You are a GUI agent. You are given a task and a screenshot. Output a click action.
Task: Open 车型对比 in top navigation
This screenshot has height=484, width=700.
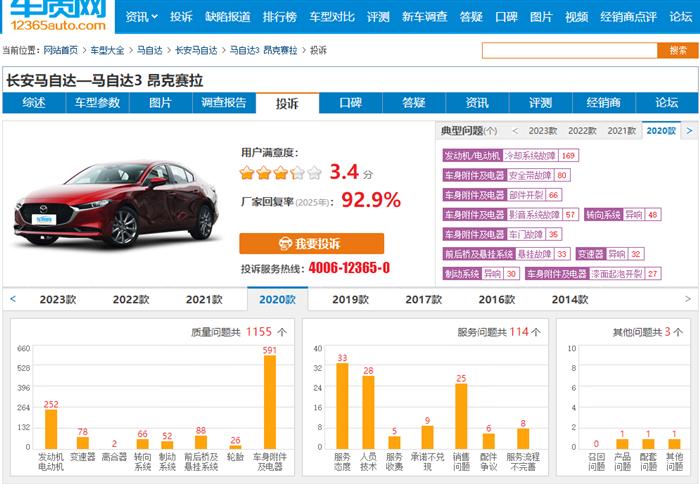pyautogui.click(x=332, y=17)
